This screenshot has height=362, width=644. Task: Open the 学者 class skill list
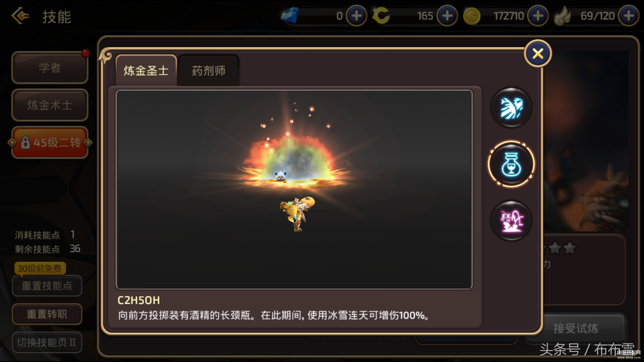50,68
